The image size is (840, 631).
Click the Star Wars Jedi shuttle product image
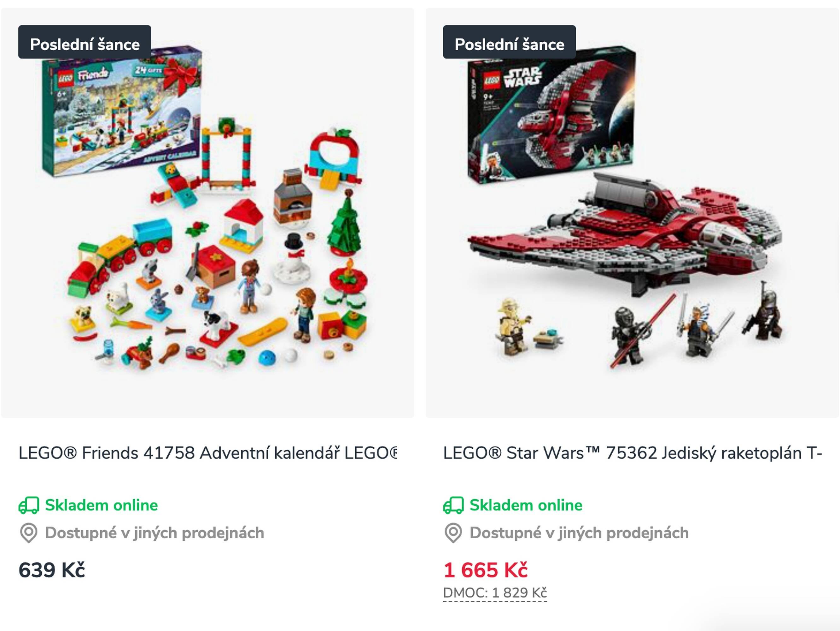coord(632,213)
